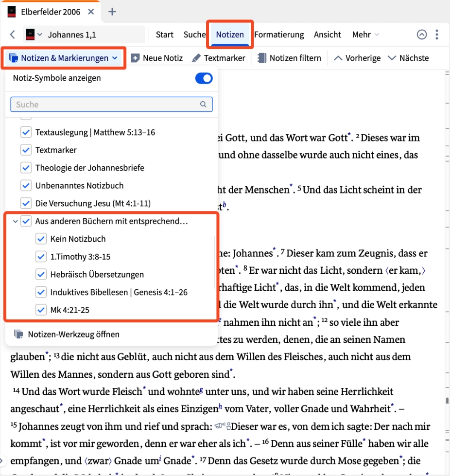450x476 pixels.
Task: Uncheck Die Versuchung Jesu (Mt 4:1-11)
Action: tap(26, 203)
